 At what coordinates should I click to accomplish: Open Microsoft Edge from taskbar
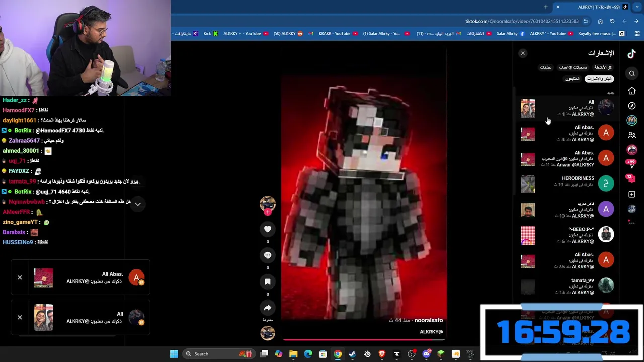coord(308,354)
